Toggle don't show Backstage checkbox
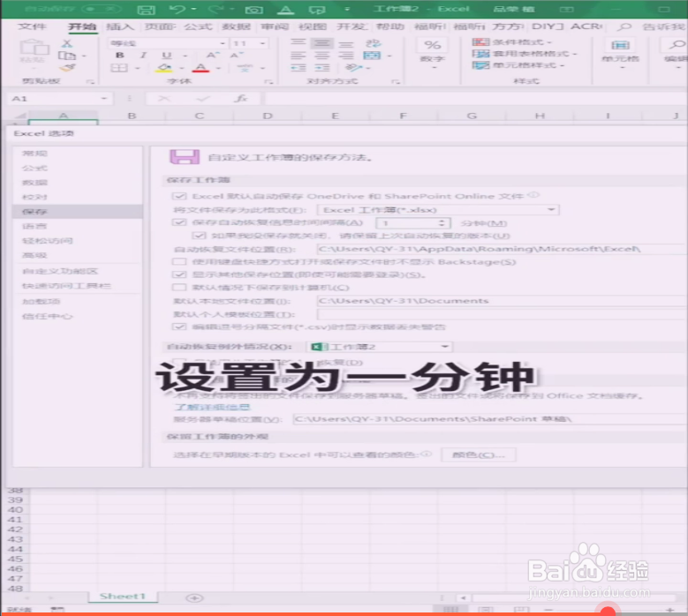This screenshot has height=616, width=688. (x=179, y=262)
